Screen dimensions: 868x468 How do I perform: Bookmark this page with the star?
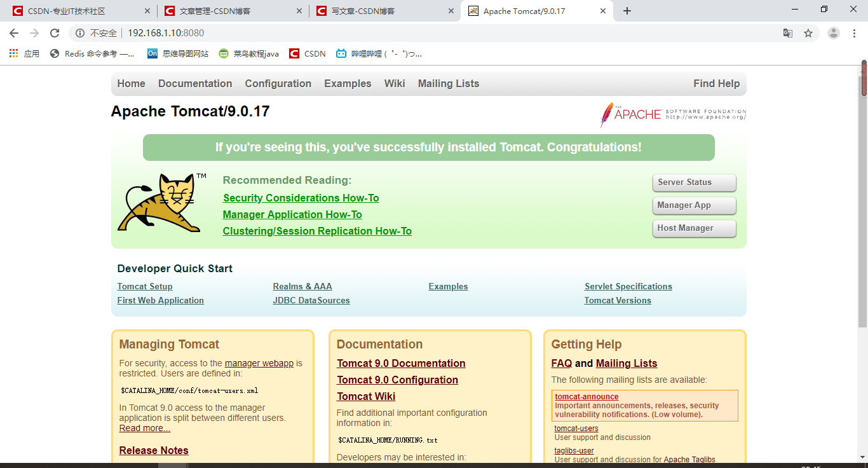point(808,33)
